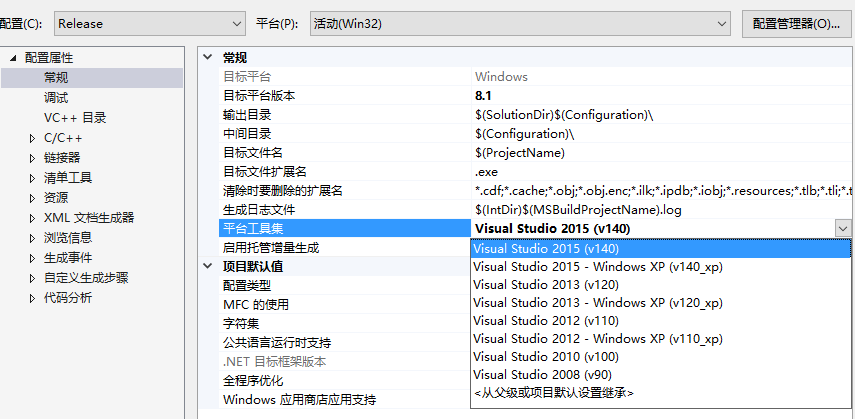Collapse the 项目默认值 property section
This screenshot has height=419, width=855.
click(208, 266)
